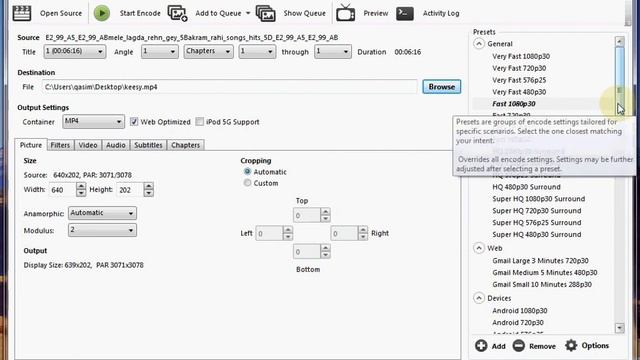Click the green Start Encode play icon
Viewport: 640px width, 360px height.
(102, 13)
